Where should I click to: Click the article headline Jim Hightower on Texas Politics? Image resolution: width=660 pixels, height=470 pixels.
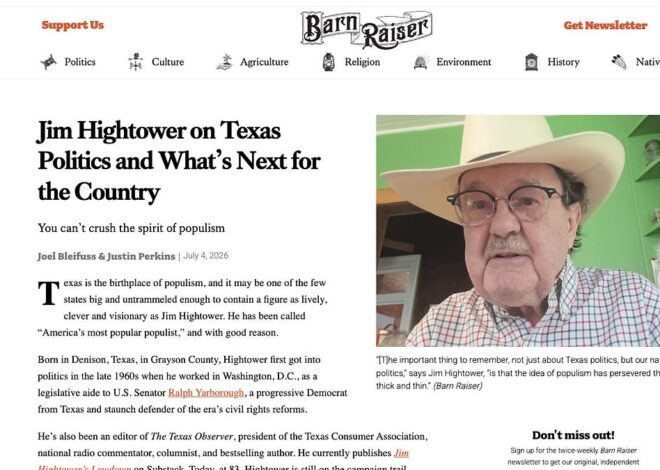[x=179, y=161]
